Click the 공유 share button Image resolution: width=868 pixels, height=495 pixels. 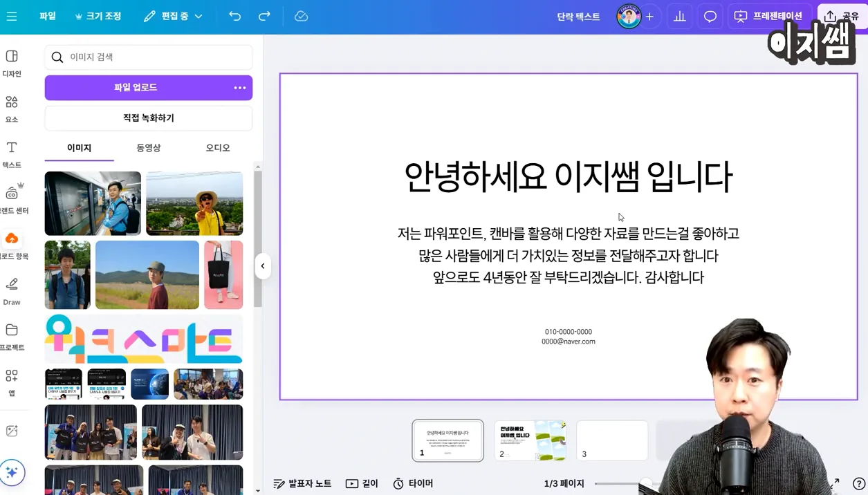(x=842, y=17)
